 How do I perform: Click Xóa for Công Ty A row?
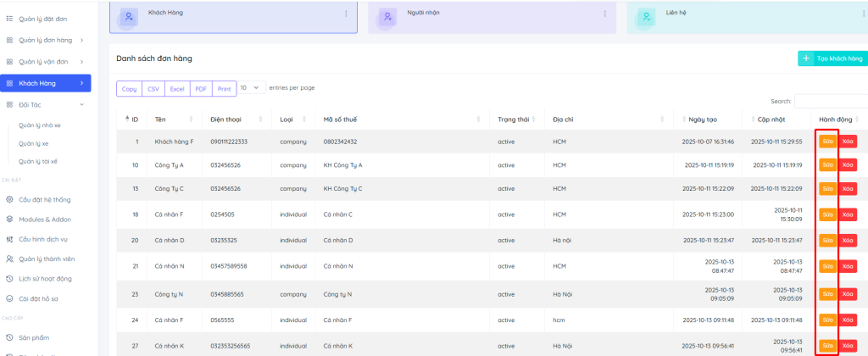click(848, 165)
